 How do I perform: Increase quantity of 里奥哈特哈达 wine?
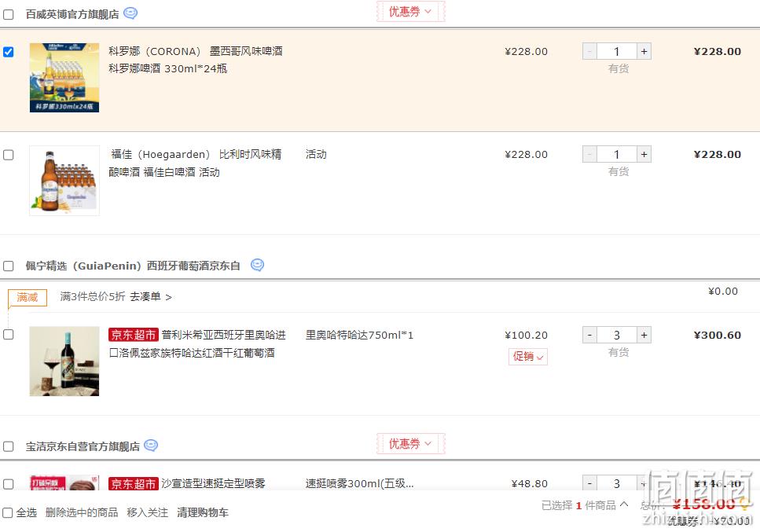[x=644, y=335]
